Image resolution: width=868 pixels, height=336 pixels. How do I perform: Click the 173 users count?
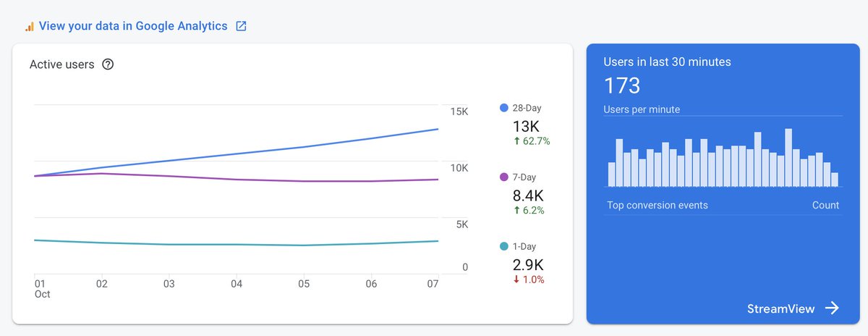622,86
